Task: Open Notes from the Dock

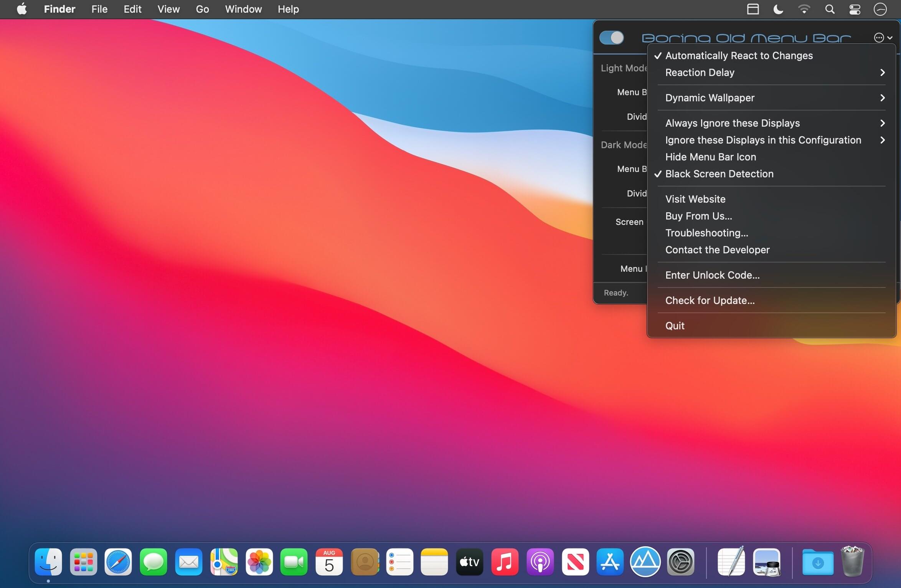Action: (x=434, y=562)
